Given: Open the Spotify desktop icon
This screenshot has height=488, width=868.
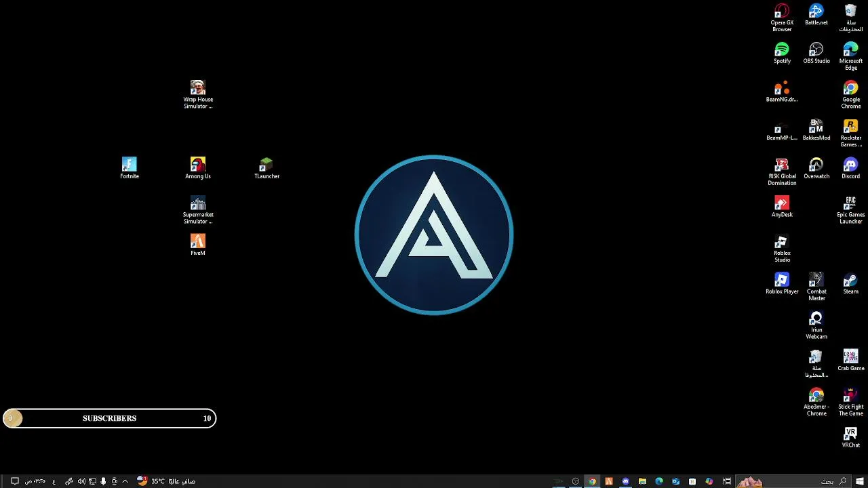Looking at the screenshot, I should tap(782, 54).
